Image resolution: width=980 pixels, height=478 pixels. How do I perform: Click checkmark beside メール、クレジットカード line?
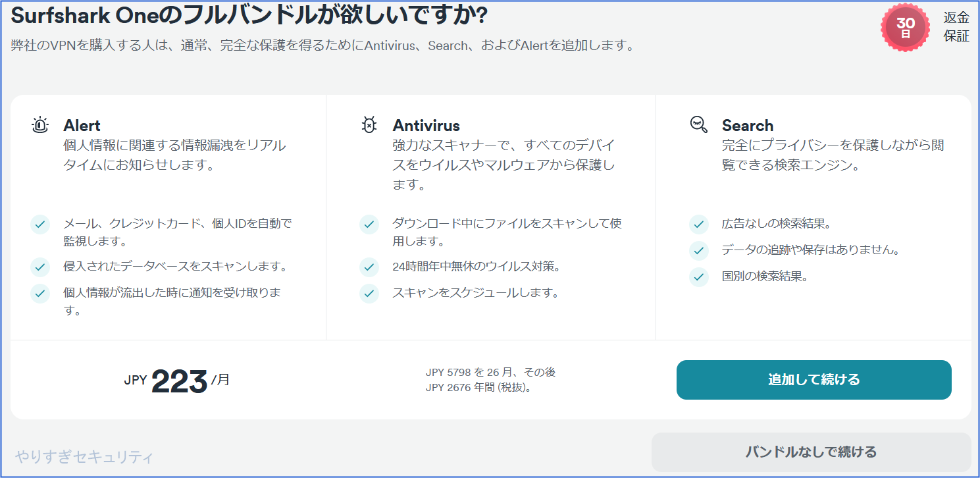click(x=40, y=224)
